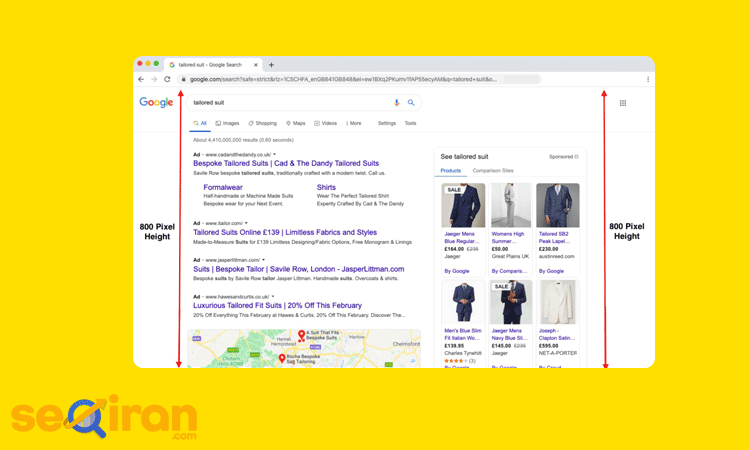Image resolution: width=750 pixels, height=450 pixels.
Task: Click the Sponsored info icon
Action: 576,157
